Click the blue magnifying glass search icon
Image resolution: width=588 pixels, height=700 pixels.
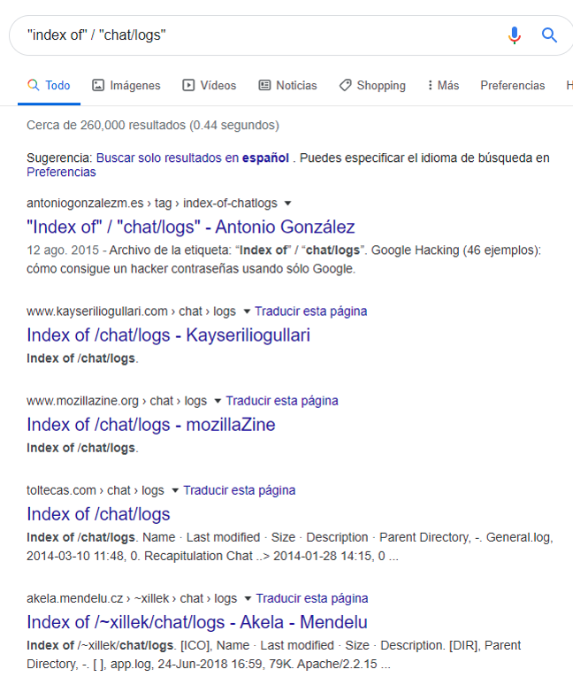[x=549, y=35]
